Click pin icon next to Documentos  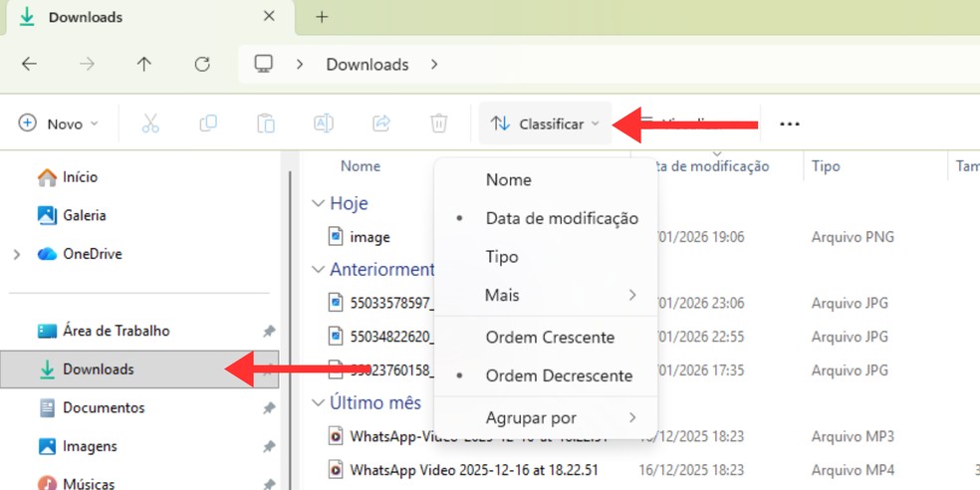point(268,408)
